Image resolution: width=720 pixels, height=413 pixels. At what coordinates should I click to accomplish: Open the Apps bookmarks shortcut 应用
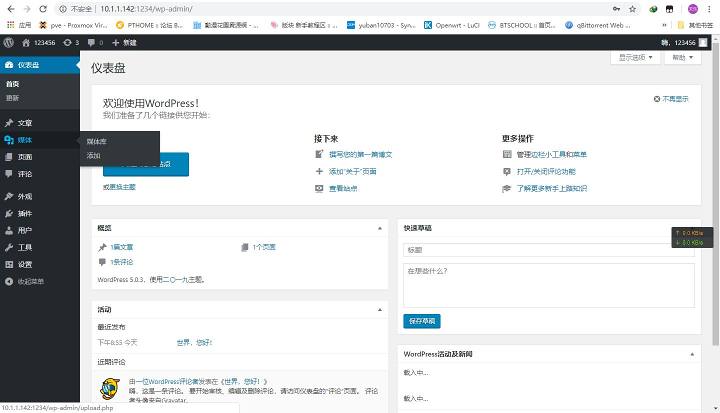coord(19,25)
